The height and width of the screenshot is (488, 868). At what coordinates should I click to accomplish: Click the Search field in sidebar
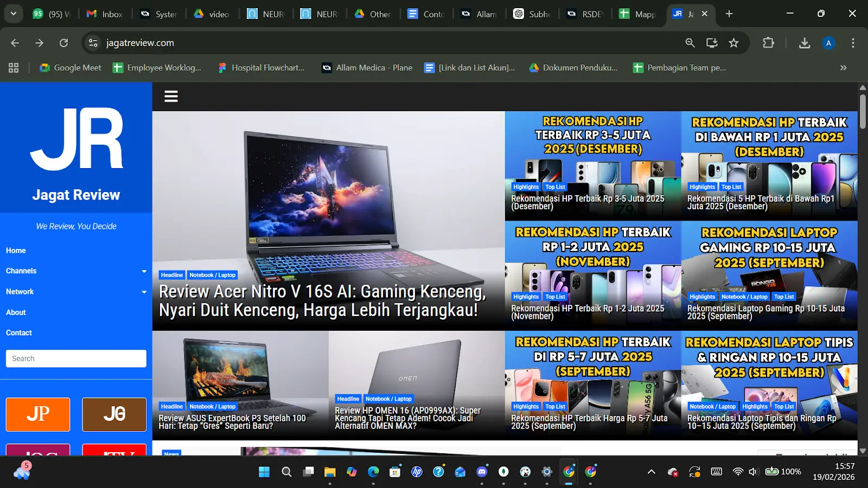[x=76, y=358]
